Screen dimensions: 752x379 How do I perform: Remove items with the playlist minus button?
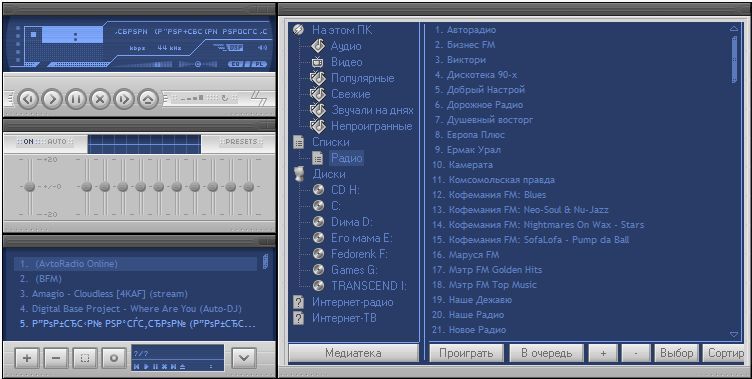coord(56,358)
